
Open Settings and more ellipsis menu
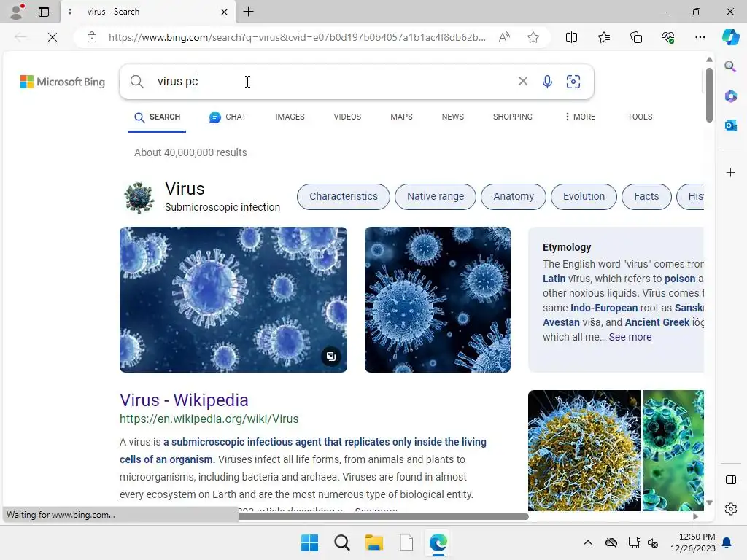(x=700, y=37)
